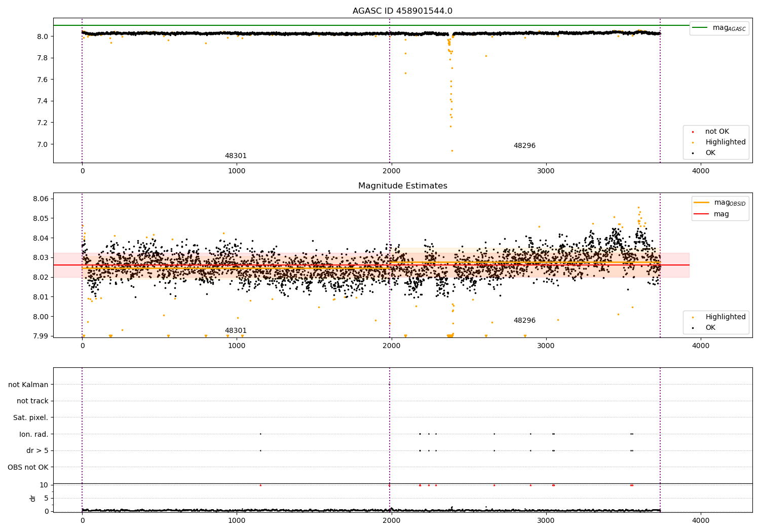Click the '5' tick on dr axis
The image size is (760, 532).
pyautogui.click(x=46, y=498)
